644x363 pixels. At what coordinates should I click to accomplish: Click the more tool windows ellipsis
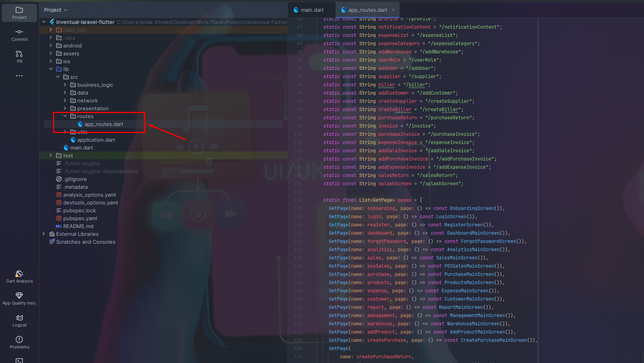point(19,76)
